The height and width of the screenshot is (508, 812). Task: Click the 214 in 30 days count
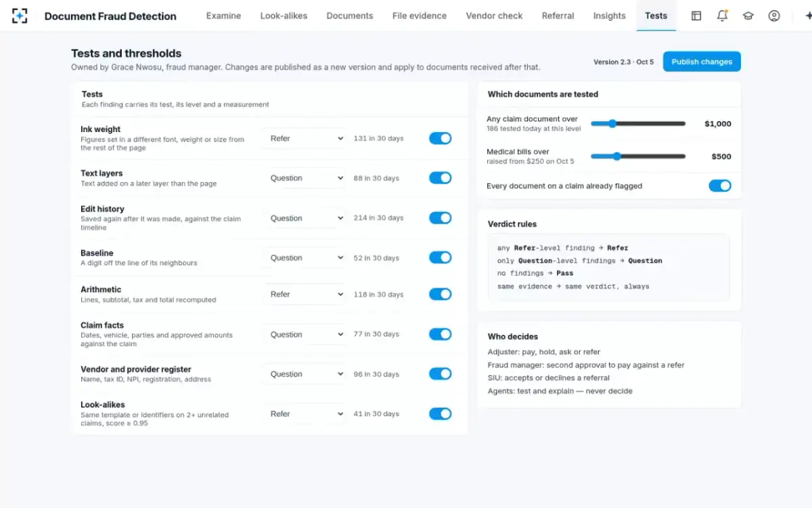click(378, 218)
